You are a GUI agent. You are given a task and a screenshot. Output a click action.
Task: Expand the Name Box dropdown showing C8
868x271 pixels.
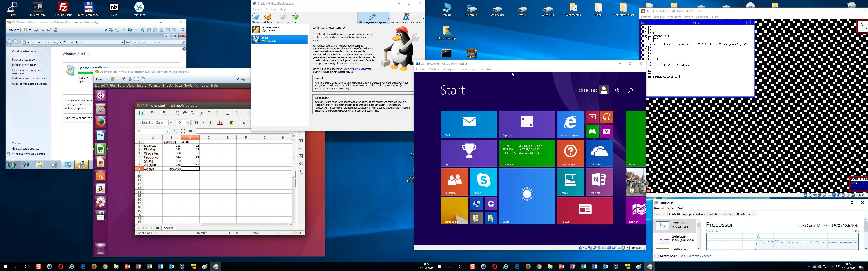tap(167, 131)
